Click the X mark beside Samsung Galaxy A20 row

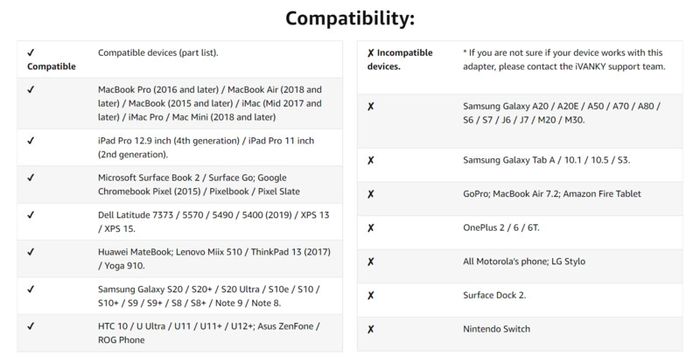pos(371,106)
